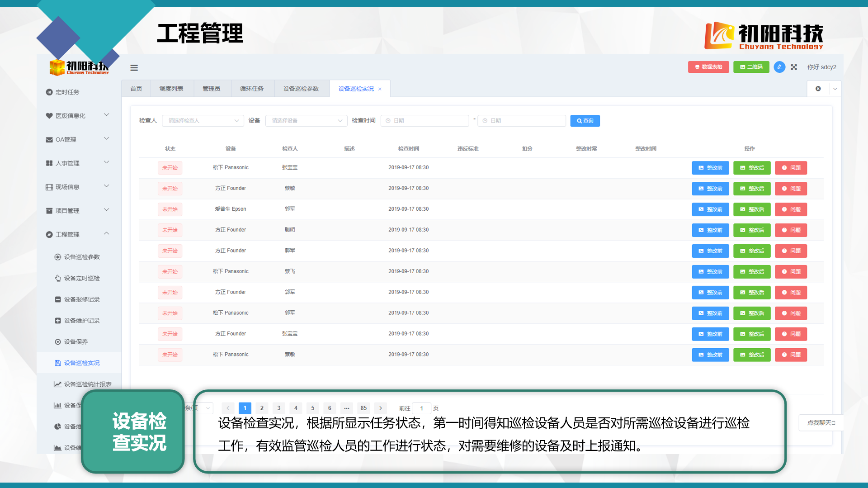Click the start date input field

(x=425, y=121)
